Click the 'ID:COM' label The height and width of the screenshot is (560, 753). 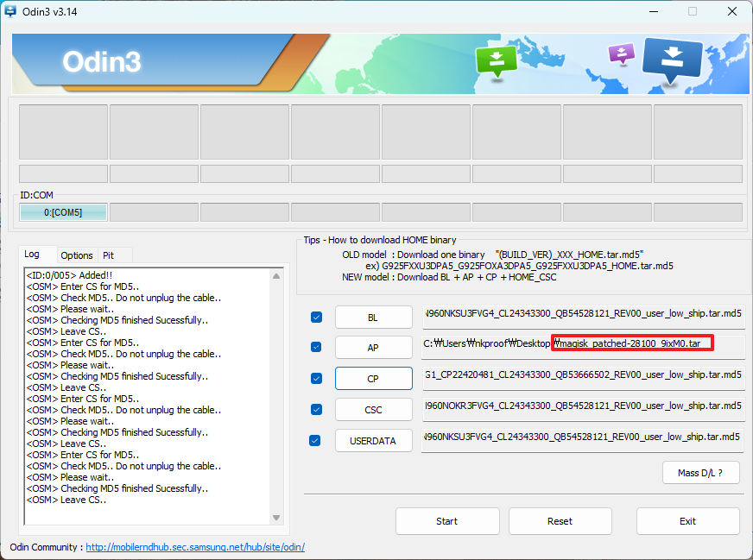pos(36,195)
